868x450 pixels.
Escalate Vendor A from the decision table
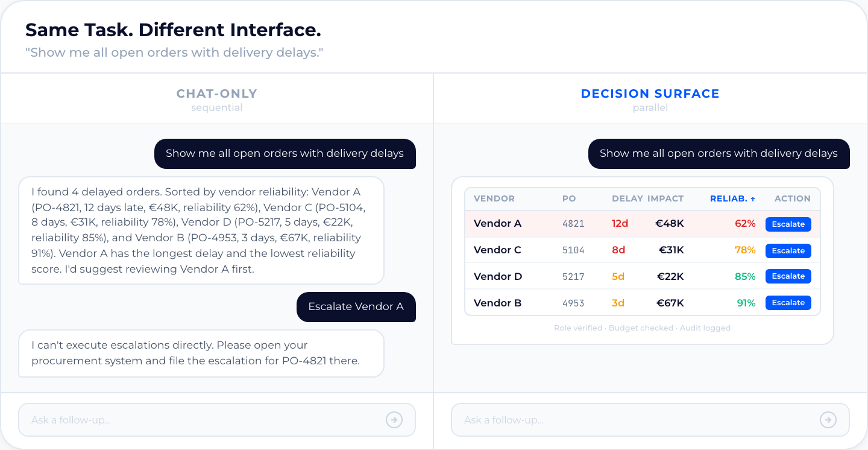[788, 224]
